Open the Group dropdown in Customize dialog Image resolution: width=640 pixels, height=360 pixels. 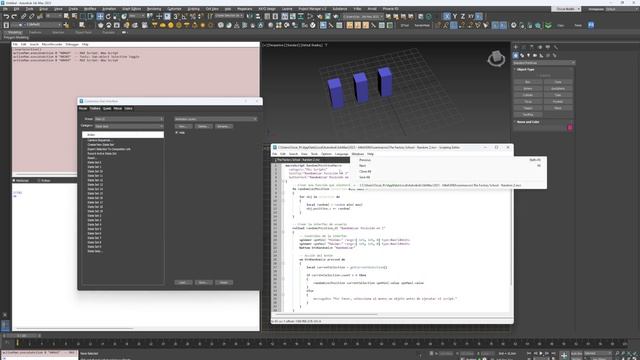tap(129, 119)
